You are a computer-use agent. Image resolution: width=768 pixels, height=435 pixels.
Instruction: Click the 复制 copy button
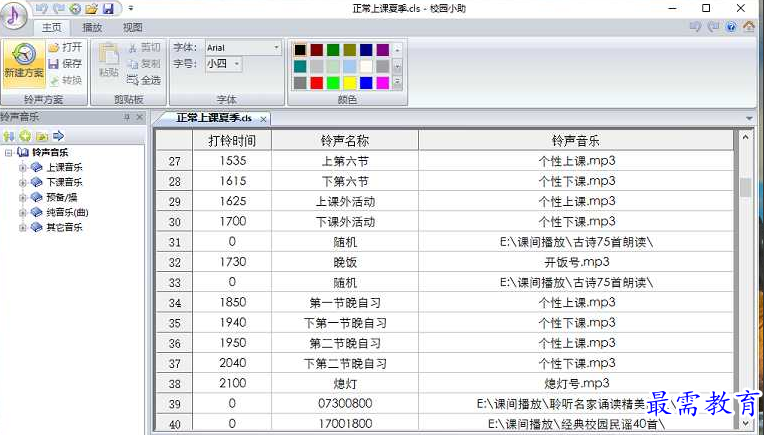click(144, 64)
